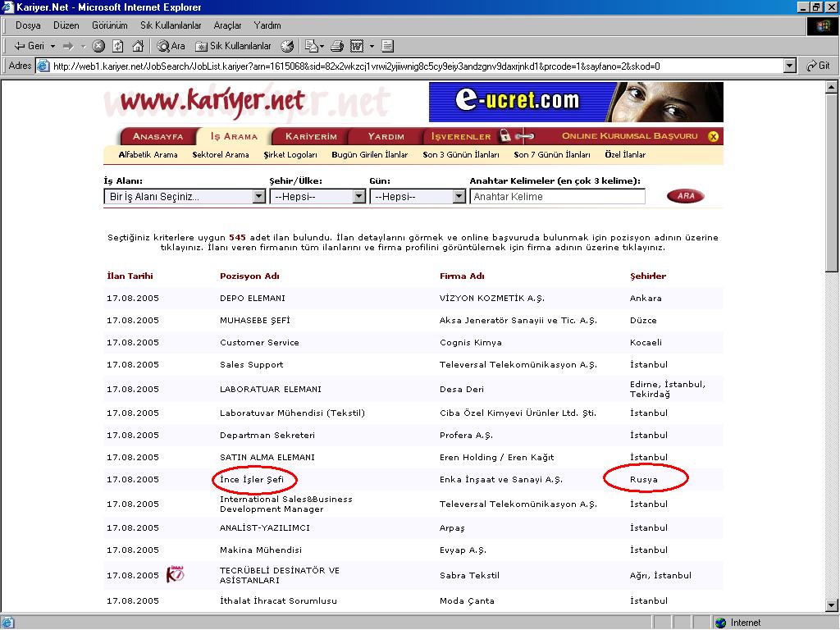Screen dimensions: 840x630
Task: Click the yellow close icon beside Online Kurumsal Başvuru
Action: pyautogui.click(x=713, y=136)
